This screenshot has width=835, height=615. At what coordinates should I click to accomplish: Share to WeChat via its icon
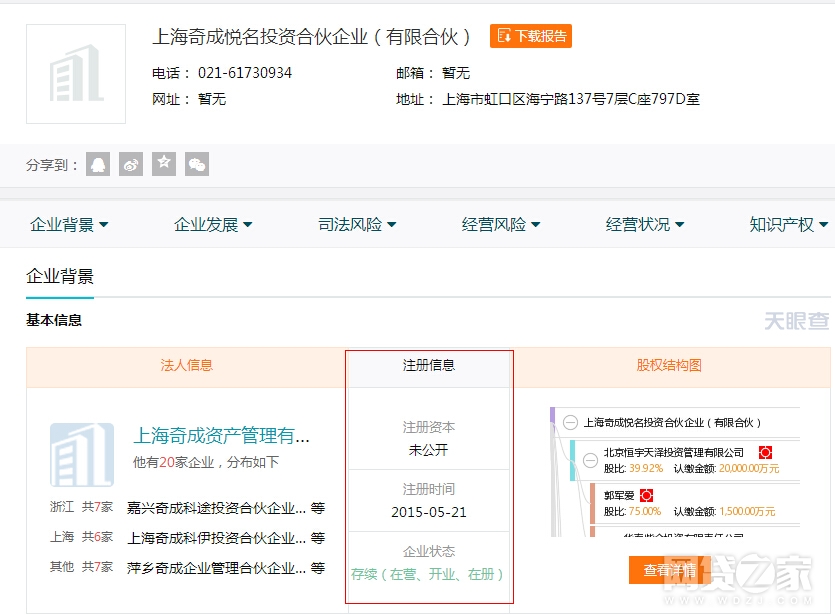pyautogui.click(x=197, y=164)
